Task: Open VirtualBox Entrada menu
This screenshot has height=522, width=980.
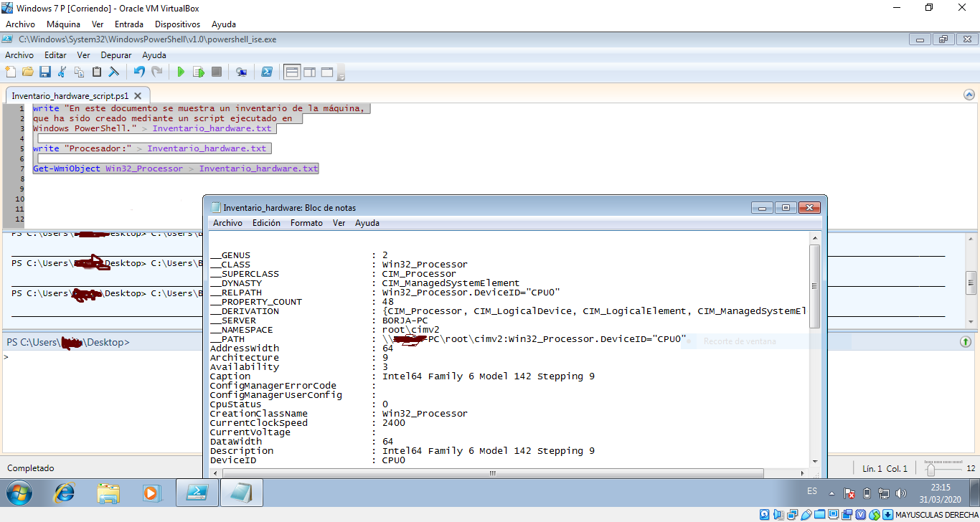Action: (129, 24)
